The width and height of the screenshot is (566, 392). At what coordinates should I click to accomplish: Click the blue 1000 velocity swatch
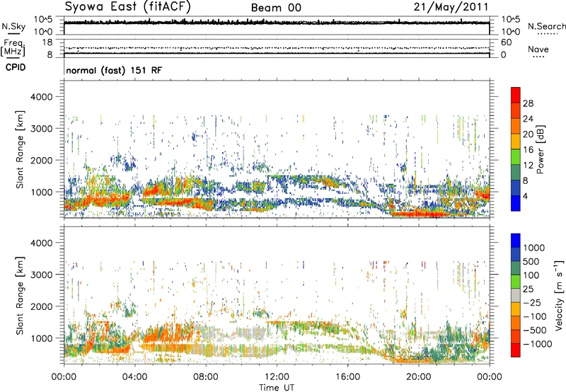(516, 241)
